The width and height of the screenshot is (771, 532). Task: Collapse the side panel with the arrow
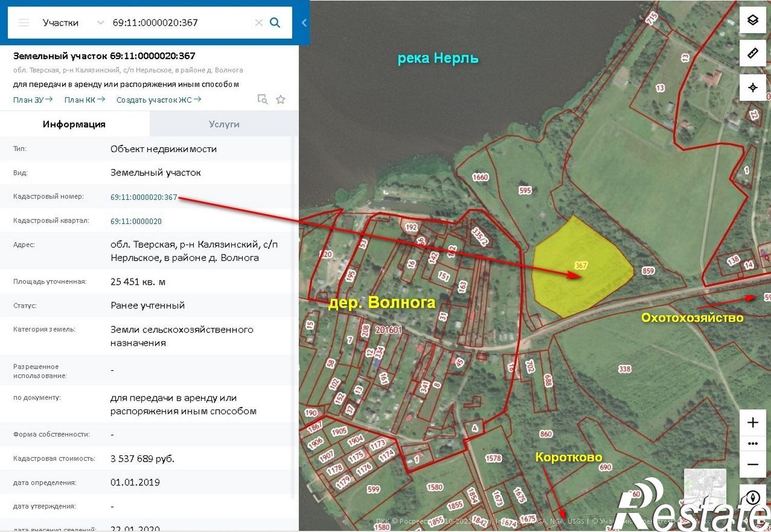tap(304, 23)
